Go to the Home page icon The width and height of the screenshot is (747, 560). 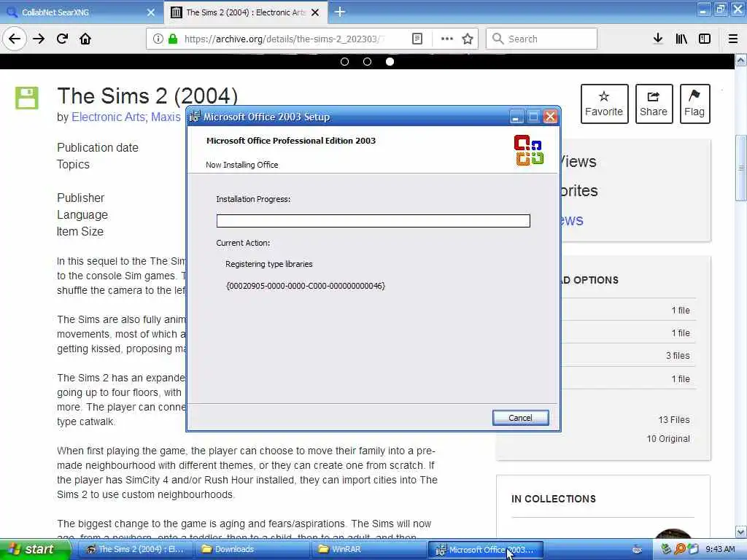click(85, 39)
